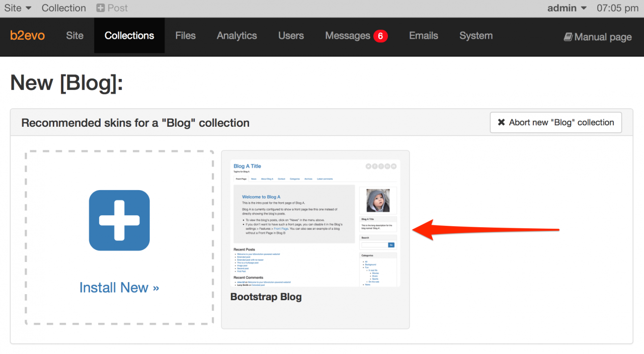The width and height of the screenshot is (644, 354).
Task: Click the 07:05 pm clock text
Action: click(x=617, y=8)
